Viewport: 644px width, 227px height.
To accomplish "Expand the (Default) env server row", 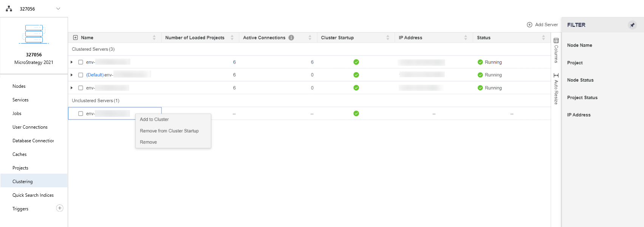I will pyautogui.click(x=72, y=75).
